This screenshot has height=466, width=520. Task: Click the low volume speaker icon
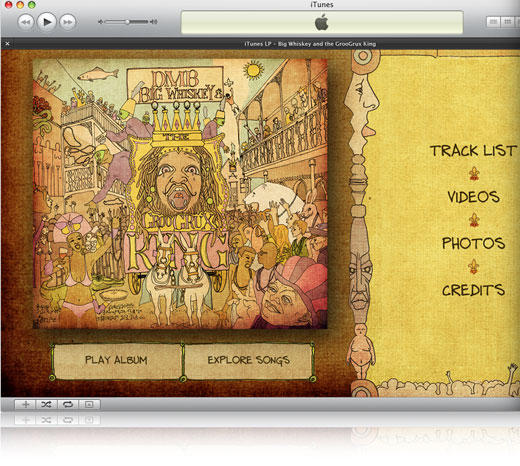[100, 22]
